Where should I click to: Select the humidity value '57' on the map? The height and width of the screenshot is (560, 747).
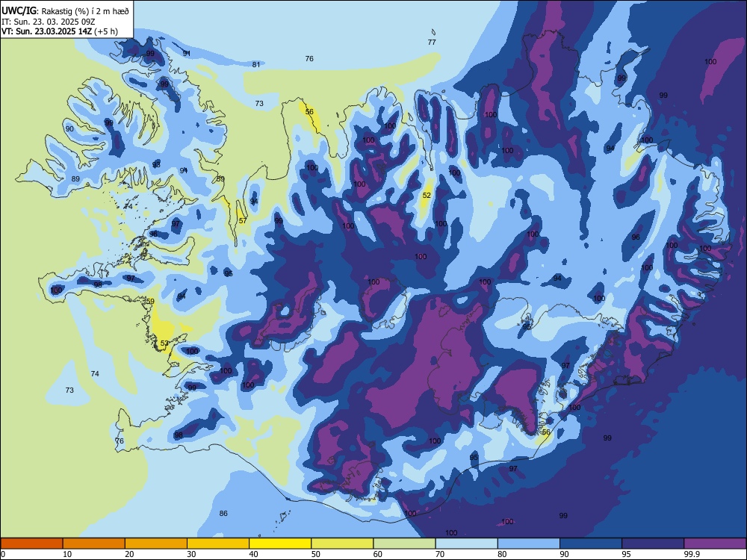point(243,220)
